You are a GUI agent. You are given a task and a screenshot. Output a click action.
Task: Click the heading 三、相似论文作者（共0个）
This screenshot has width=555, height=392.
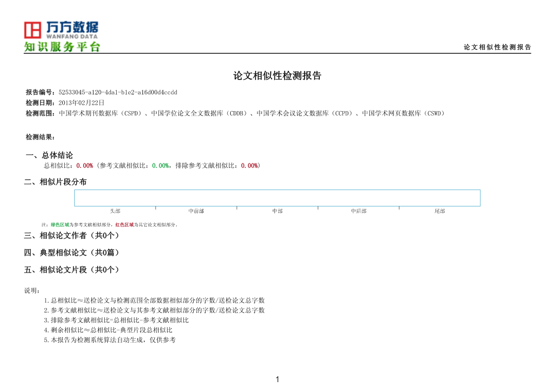72,236
